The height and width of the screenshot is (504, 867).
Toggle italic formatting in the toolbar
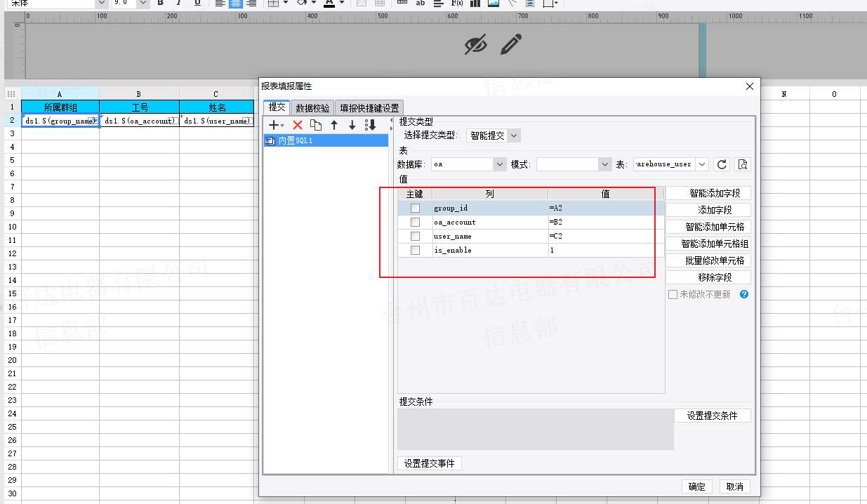coord(178,3)
